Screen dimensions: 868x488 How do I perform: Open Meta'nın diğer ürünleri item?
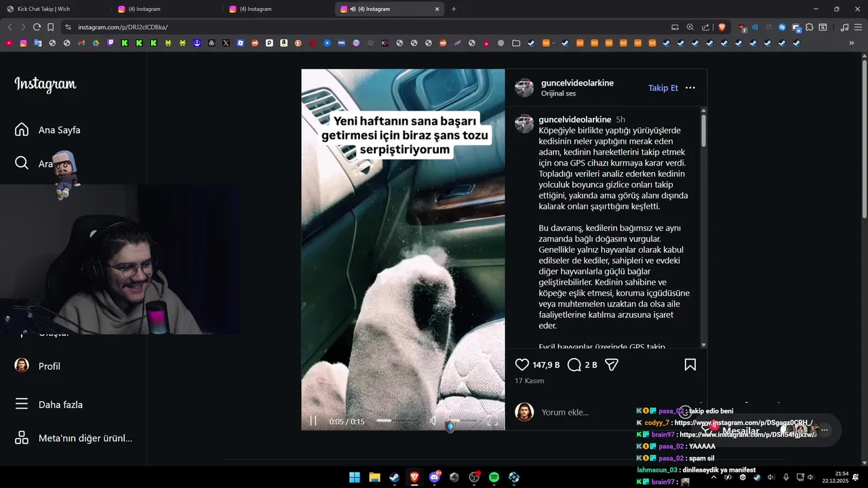pos(73,438)
